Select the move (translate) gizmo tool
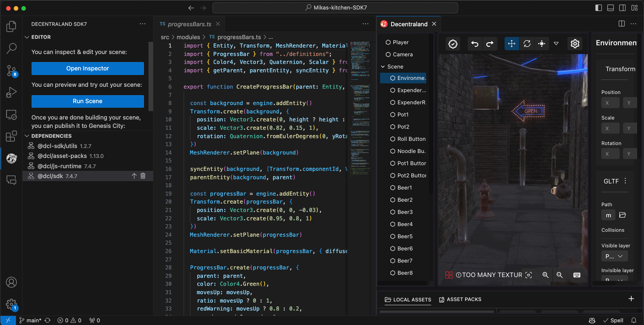This screenshot has width=644, height=325. 511,44
